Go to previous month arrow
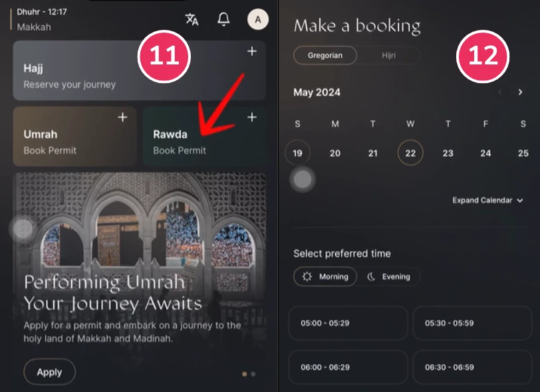The image size is (540, 392). [x=500, y=92]
